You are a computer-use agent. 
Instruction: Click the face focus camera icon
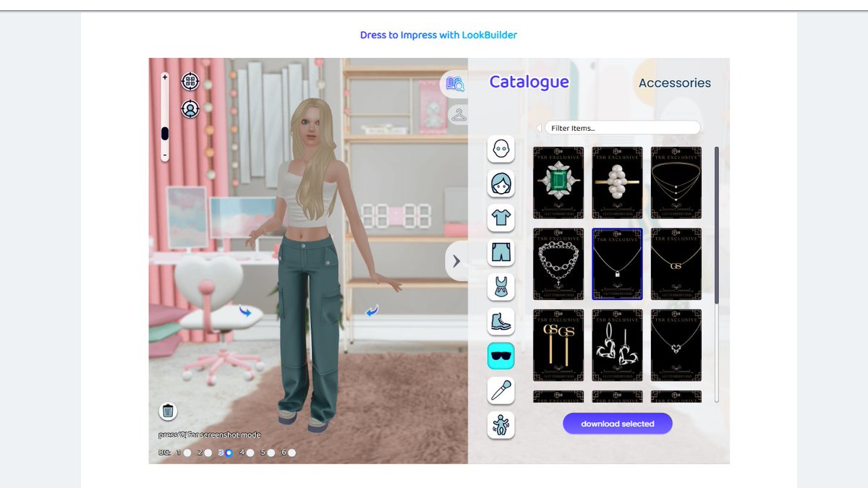point(190,109)
